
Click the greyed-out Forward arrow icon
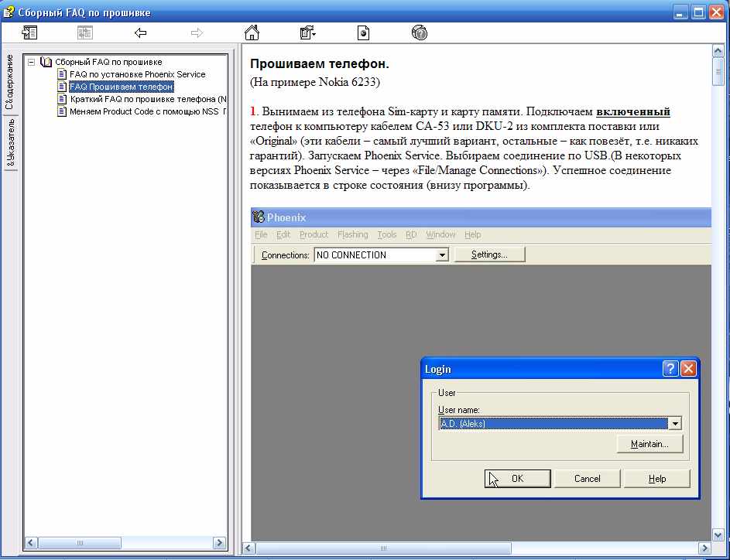(197, 32)
